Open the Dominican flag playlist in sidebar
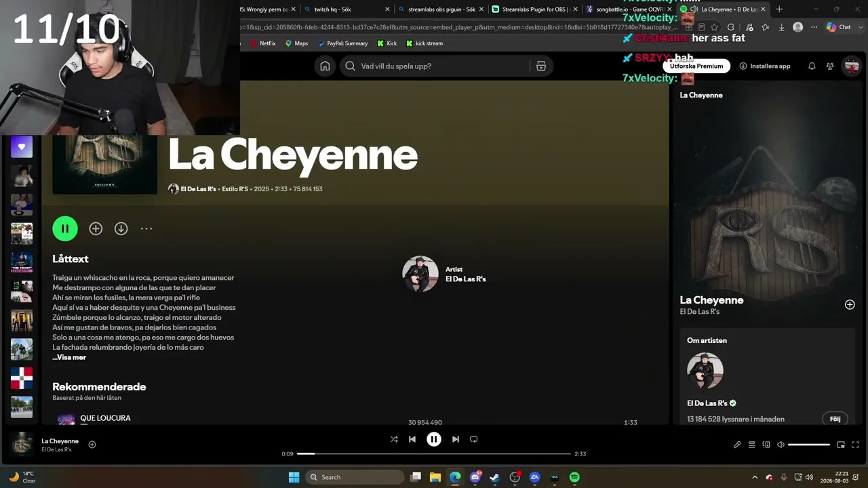868x488 pixels. pyautogui.click(x=22, y=378)
